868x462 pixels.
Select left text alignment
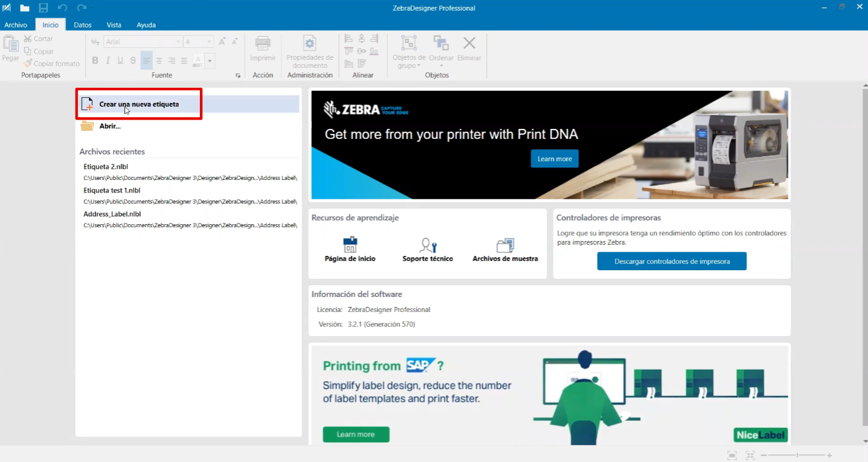[146, 60]
